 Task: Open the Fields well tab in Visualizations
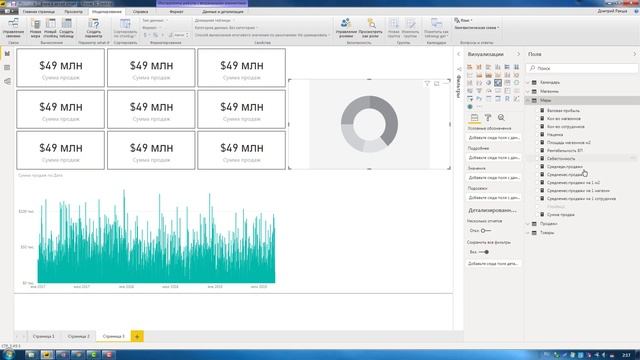474,118
